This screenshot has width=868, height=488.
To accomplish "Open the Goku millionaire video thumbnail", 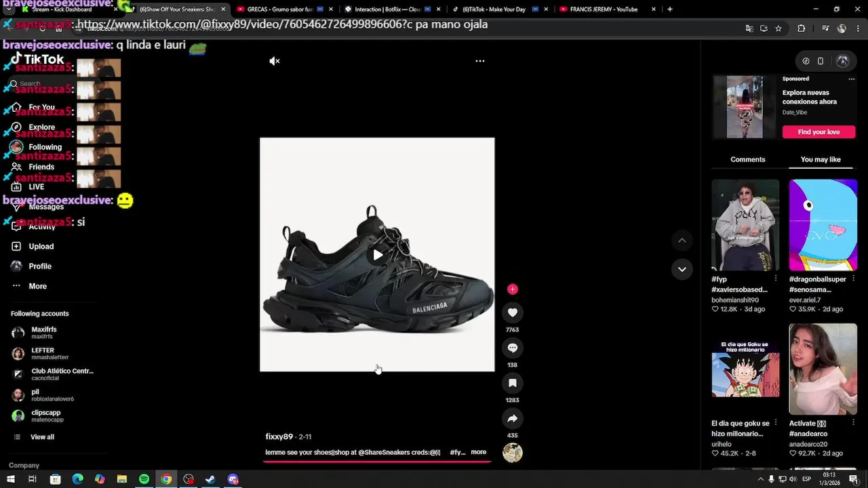I will tap(745, 369).
